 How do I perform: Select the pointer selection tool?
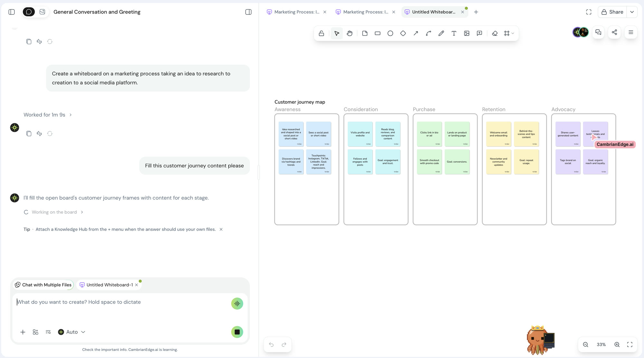click(x=337, y=33)
